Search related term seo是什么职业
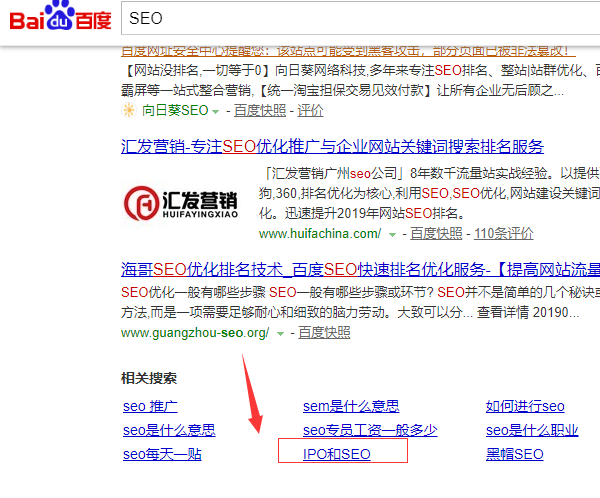The width and height of the screenshot is (600, 498). coord(532,430)
